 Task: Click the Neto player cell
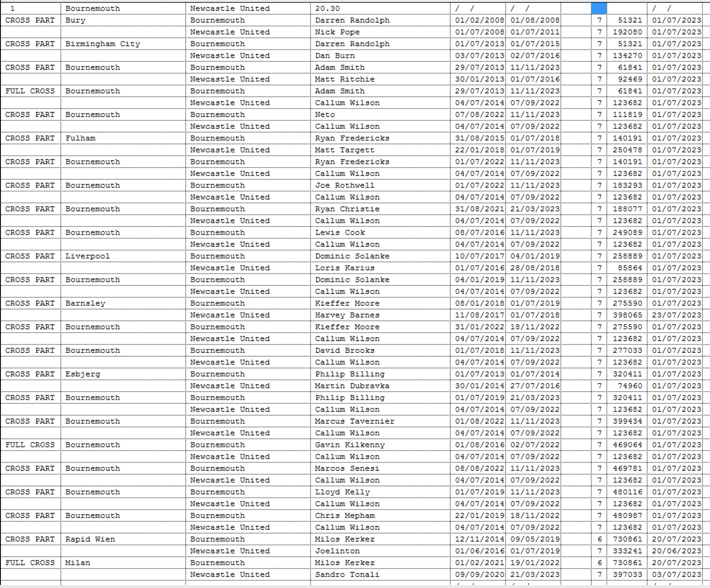[x=380, y=115]
